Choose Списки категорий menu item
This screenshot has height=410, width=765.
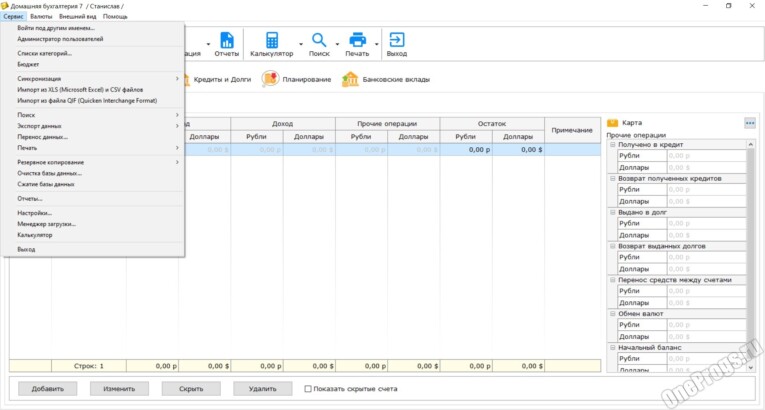(x=93, y=53)
